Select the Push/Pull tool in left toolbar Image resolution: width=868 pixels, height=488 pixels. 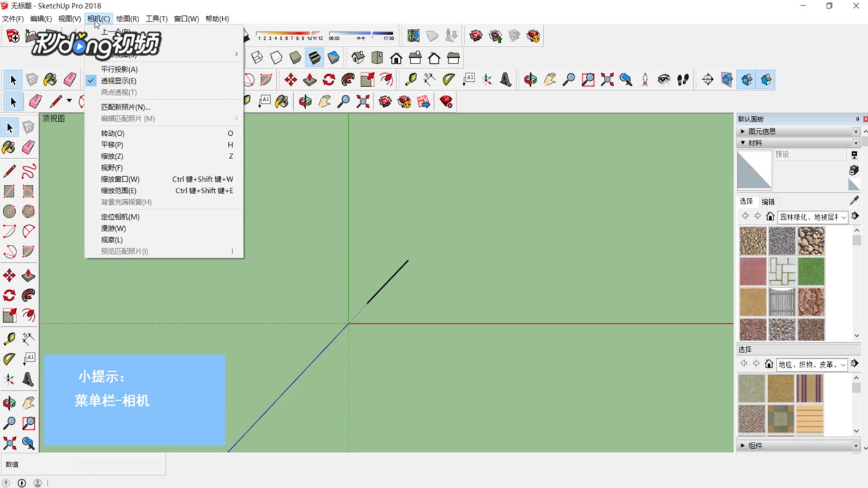click(x=28, y=275)
